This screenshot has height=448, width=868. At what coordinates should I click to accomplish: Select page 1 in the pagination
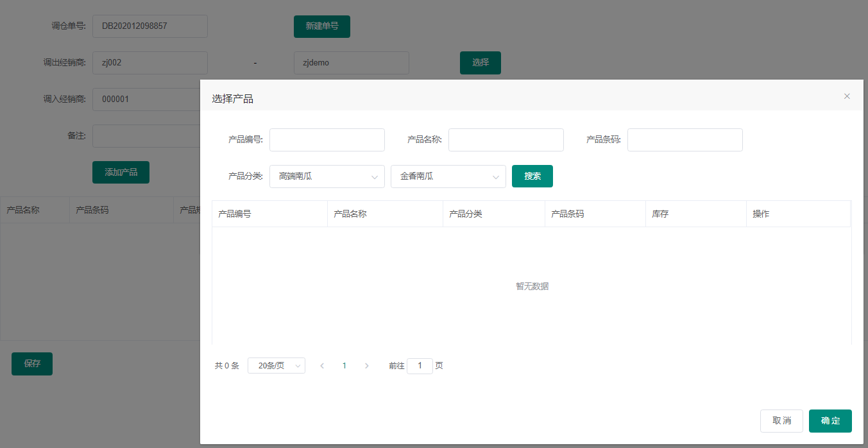pos(345,366)
